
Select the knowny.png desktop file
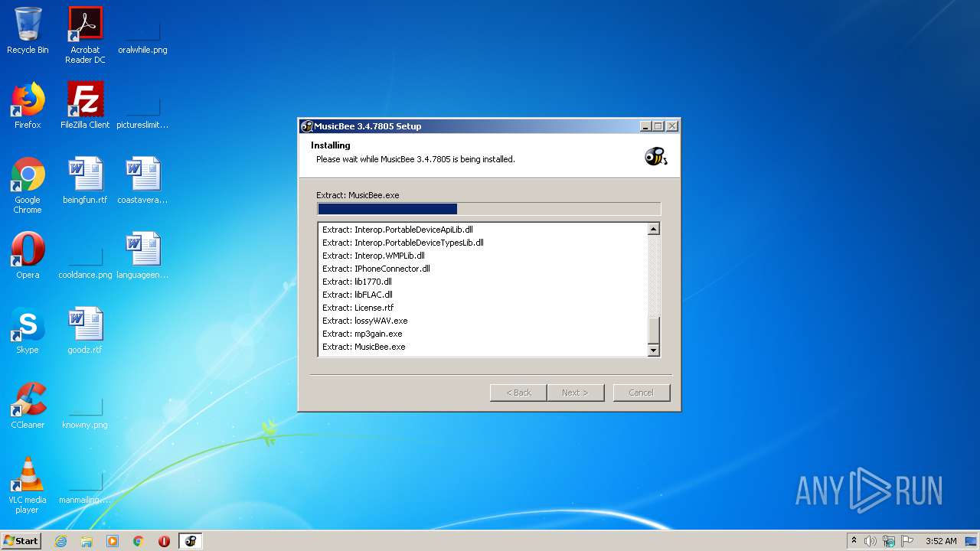coord(85,412)
